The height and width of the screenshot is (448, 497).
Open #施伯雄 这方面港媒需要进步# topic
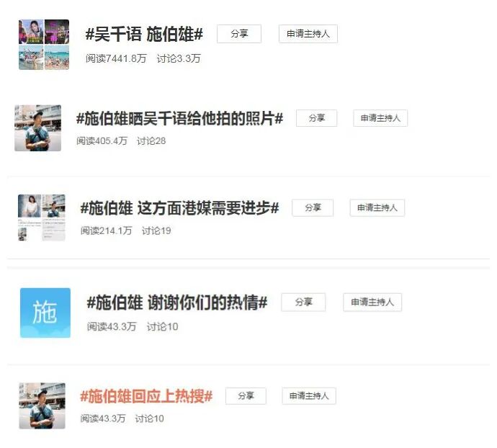(x=180, y=208)
